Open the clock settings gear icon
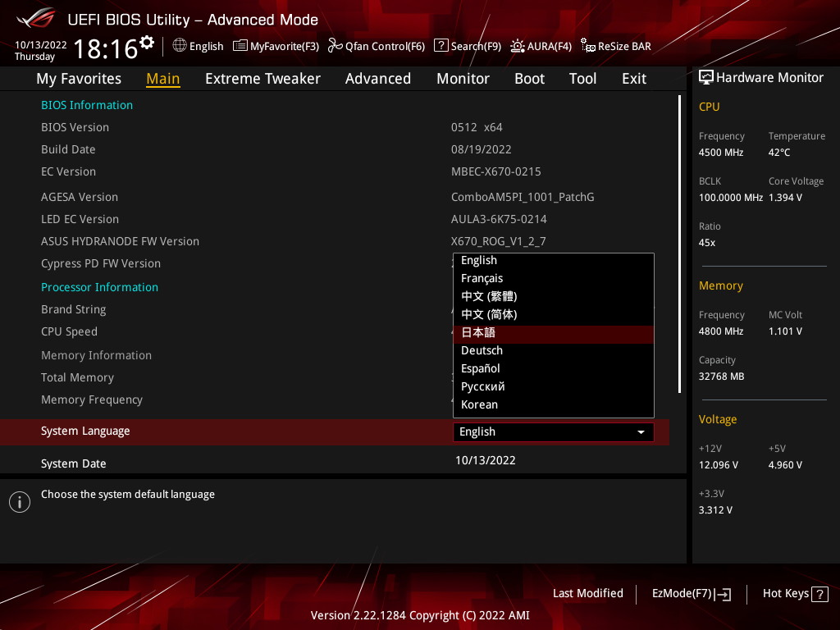Screen dimensions: 840x630 coord(147,42)
